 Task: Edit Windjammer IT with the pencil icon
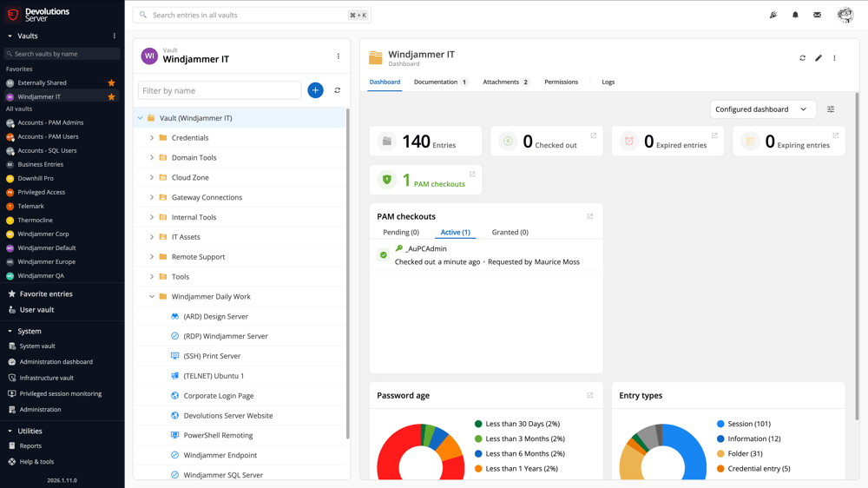(819, 58)
